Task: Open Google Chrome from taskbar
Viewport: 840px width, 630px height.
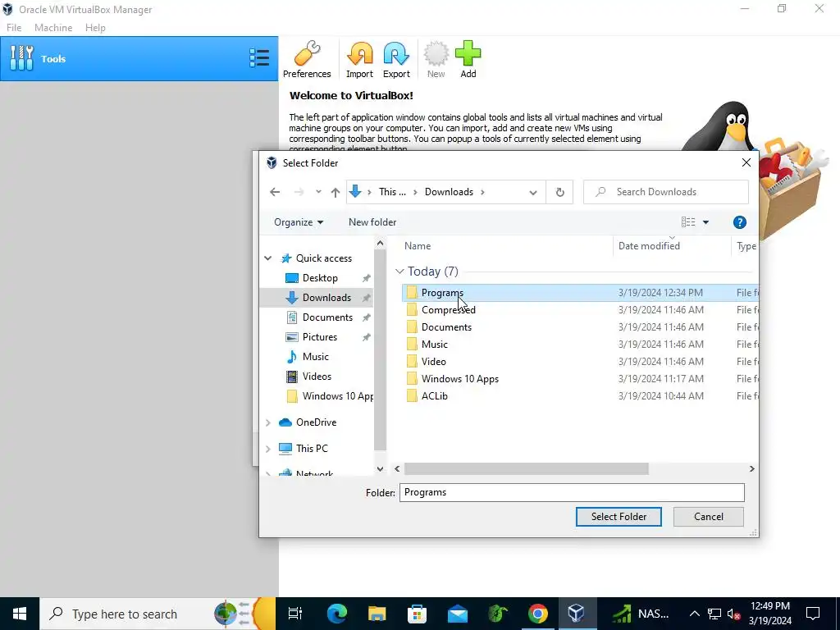Action: [537, 614]
